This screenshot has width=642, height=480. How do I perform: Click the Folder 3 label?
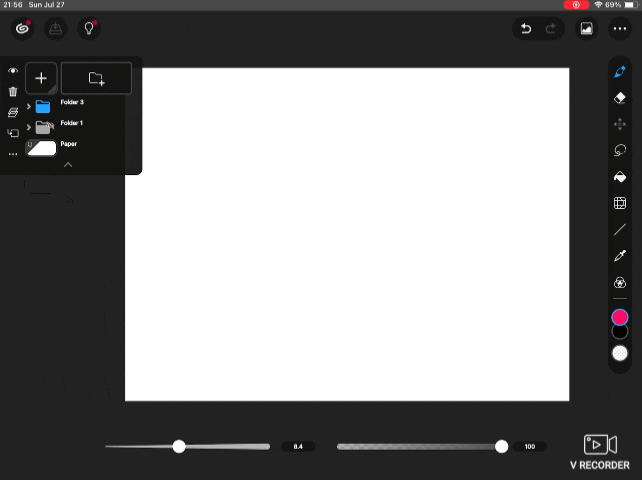72,102
